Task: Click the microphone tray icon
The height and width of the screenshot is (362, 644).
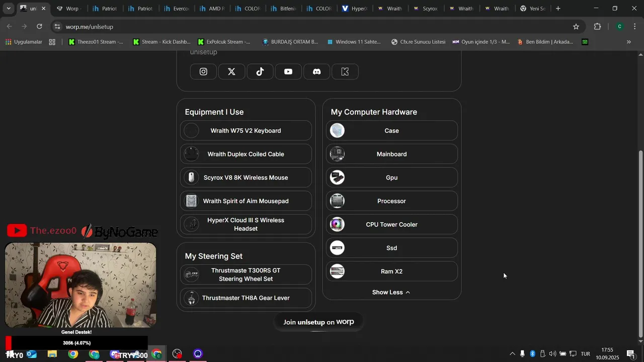Action: click(x=523, y=354)
